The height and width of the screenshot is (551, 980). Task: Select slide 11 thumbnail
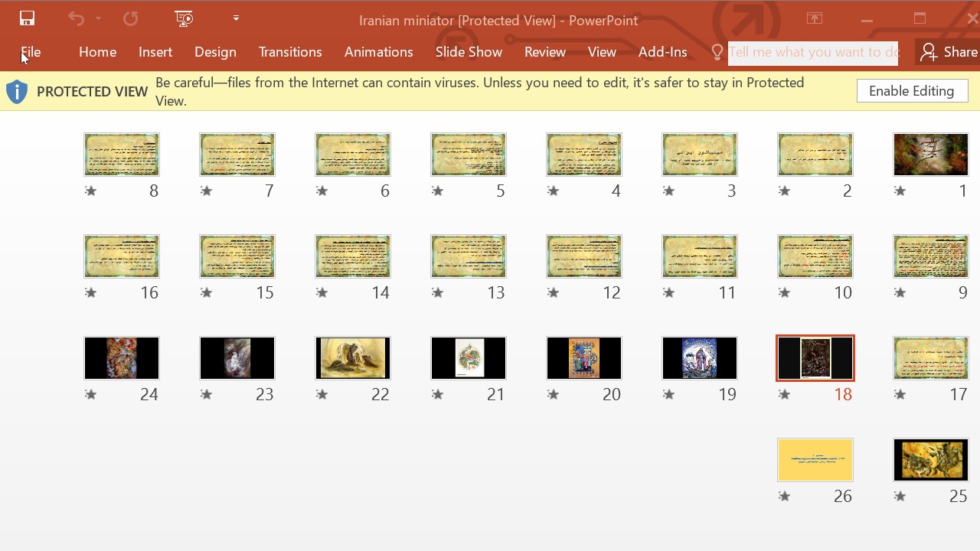699,256
